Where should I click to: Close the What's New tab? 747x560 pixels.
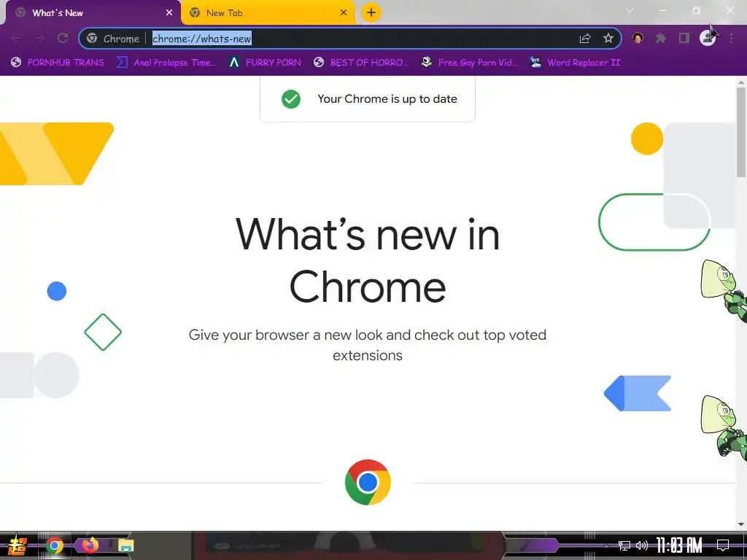pos(169,13)
